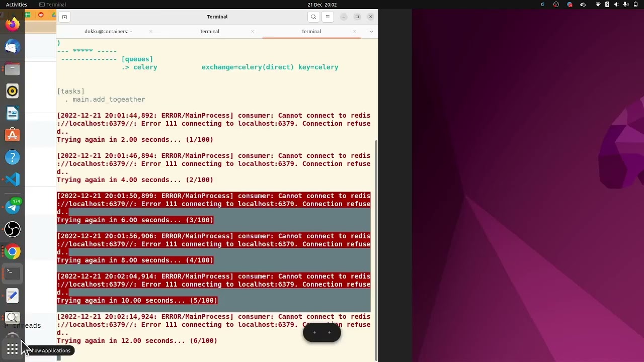
Task: Open Ubuntu Software from the dock
Action: [13, 135]
